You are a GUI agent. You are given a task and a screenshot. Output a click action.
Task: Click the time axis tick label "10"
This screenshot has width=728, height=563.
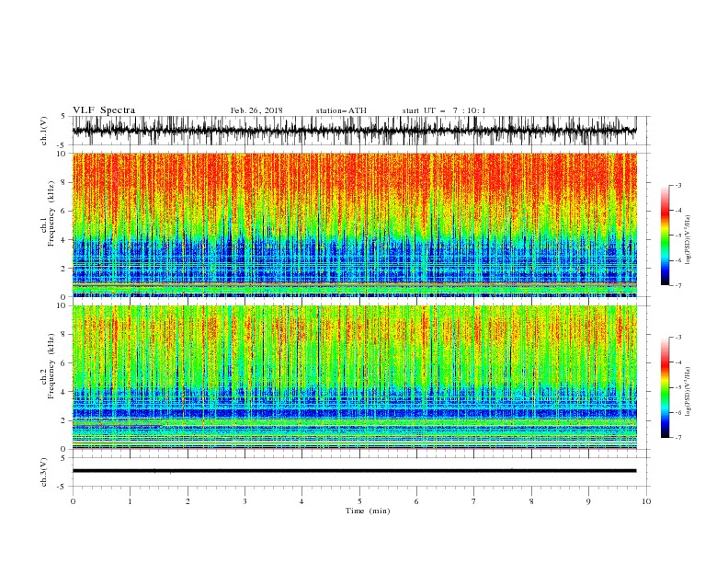(646, 501)
